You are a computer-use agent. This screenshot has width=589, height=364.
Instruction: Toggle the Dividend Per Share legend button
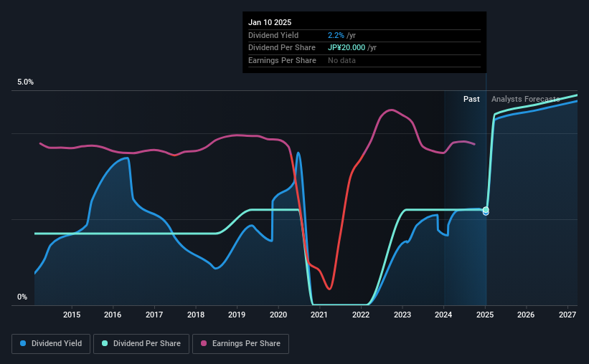[x=141, y=344]
